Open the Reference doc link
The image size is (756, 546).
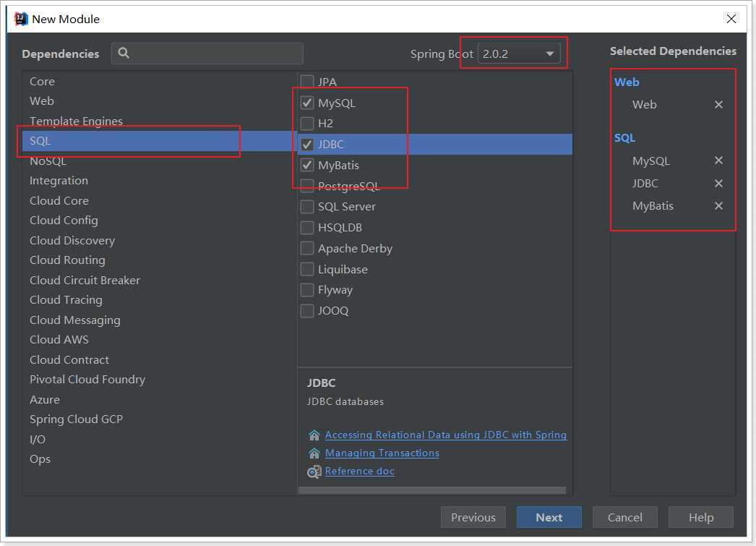[360, 472]
